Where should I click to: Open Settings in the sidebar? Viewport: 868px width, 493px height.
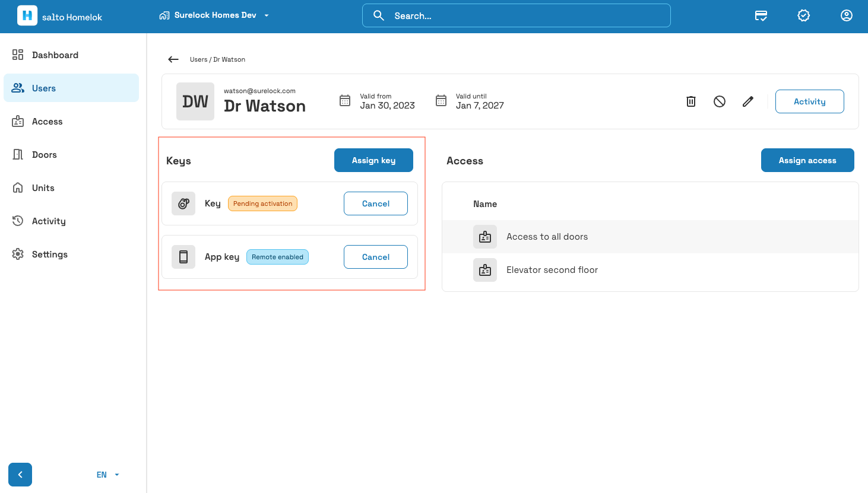(x=71, y=254)
